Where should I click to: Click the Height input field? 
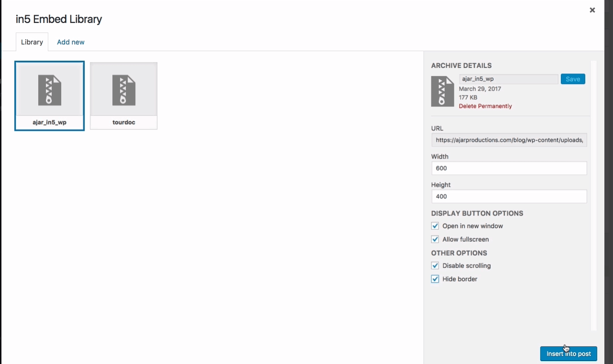click(509, 196)
